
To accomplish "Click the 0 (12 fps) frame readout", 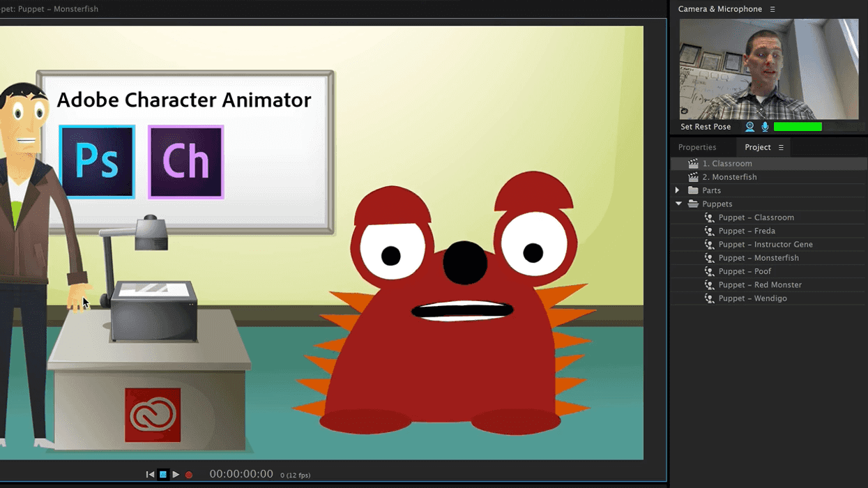I will [x=296, y=475].
